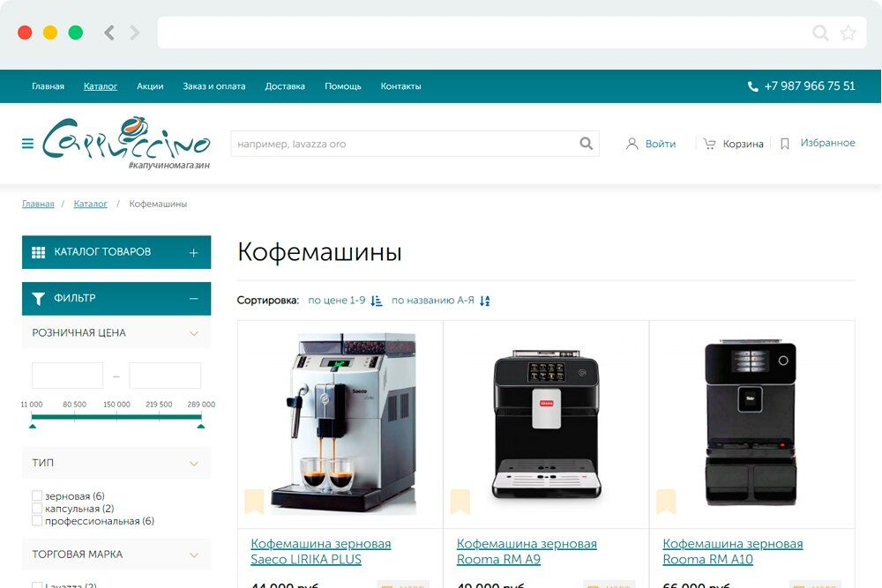Open Доставка in the top navigation

[285, 86]
